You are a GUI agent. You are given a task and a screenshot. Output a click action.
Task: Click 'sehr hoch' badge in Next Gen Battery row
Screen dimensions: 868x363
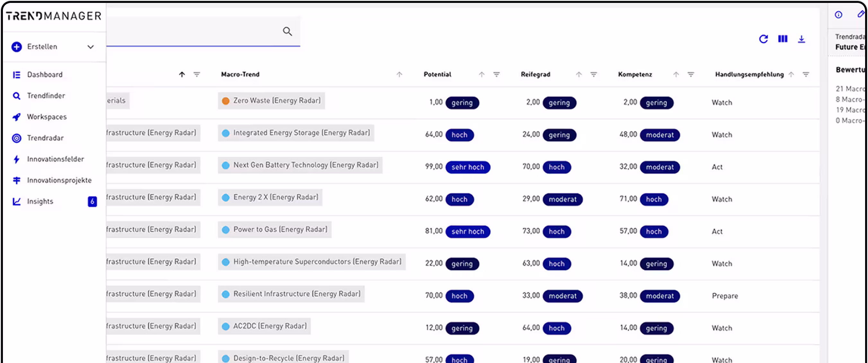(x=468, y=167)
